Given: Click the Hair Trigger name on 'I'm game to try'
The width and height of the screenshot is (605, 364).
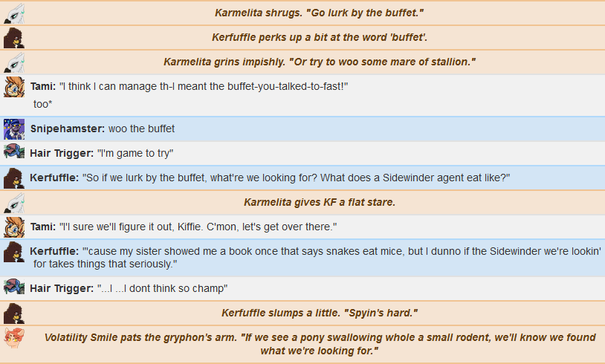Looking at the screenshot, I should (x=62, y=153).
